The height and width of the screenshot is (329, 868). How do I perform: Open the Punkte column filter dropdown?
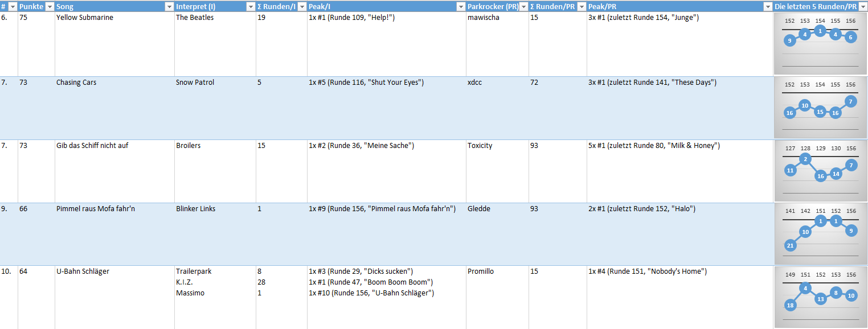50,6
